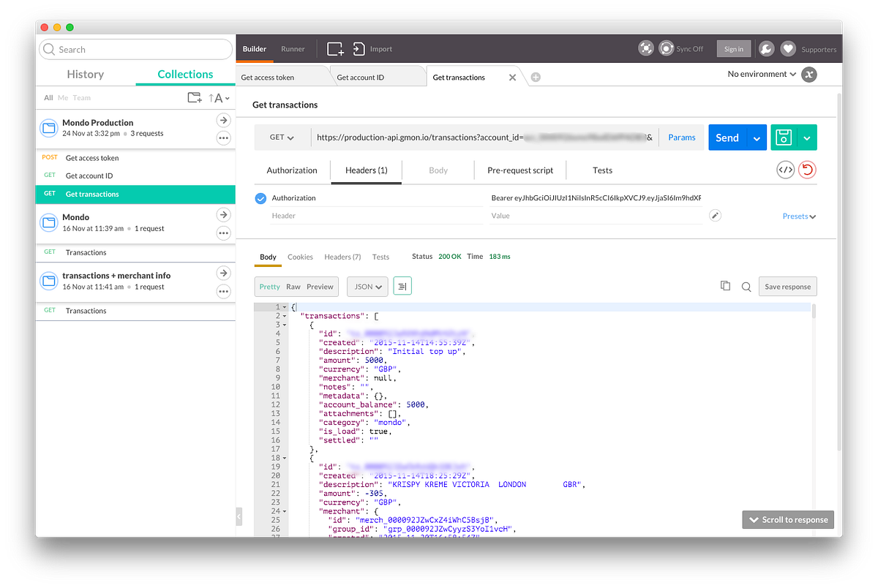Click the Save response button

(x=787, y=286)
